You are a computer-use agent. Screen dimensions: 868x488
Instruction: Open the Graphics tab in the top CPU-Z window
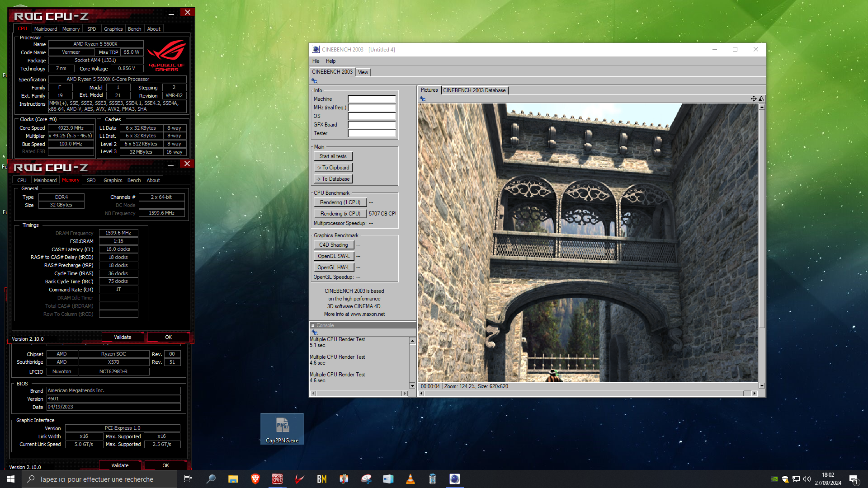(113, 29)
